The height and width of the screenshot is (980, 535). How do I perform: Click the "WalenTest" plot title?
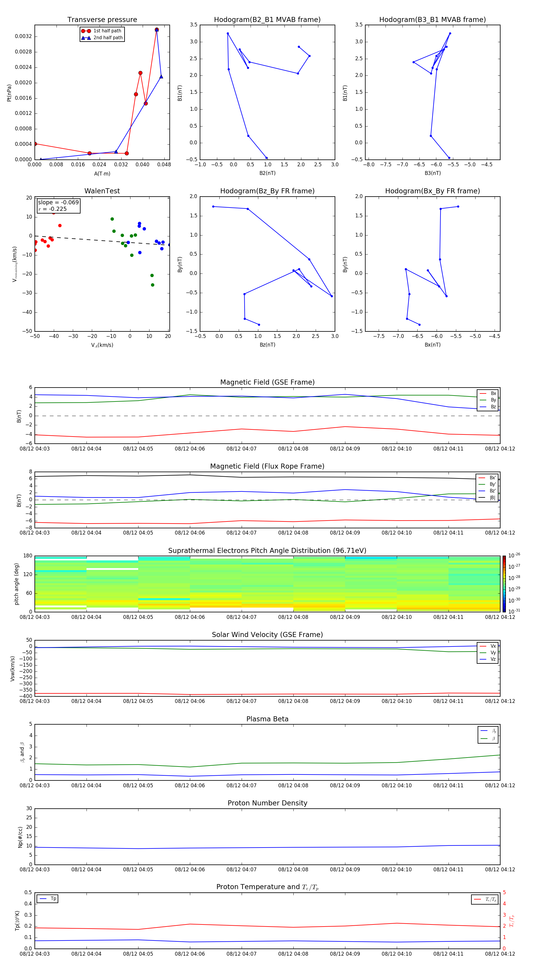click(102, 191)
